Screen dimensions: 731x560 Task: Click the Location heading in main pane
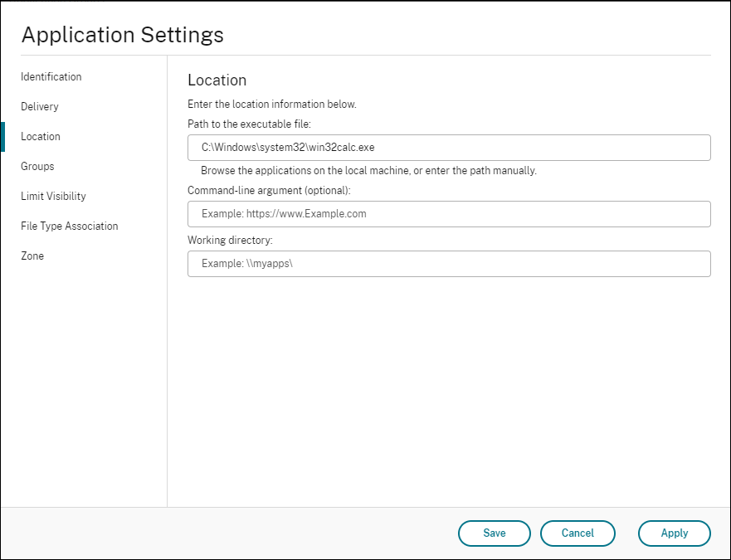(217, 80)
